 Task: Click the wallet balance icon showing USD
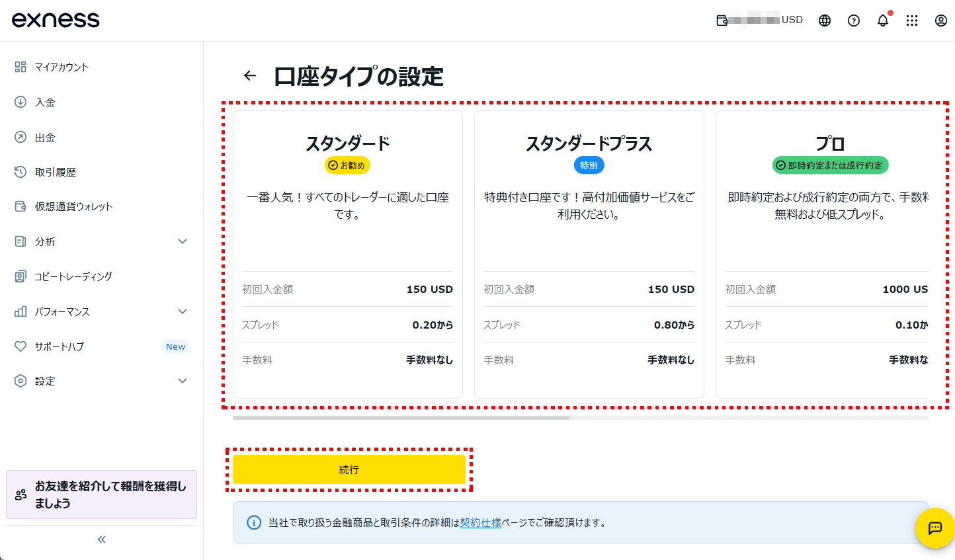721,20
